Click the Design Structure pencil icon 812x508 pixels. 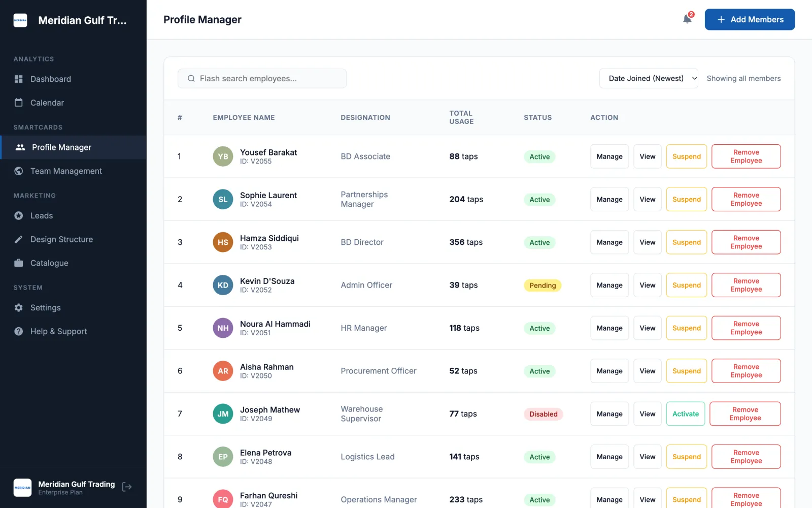point(19,239)
